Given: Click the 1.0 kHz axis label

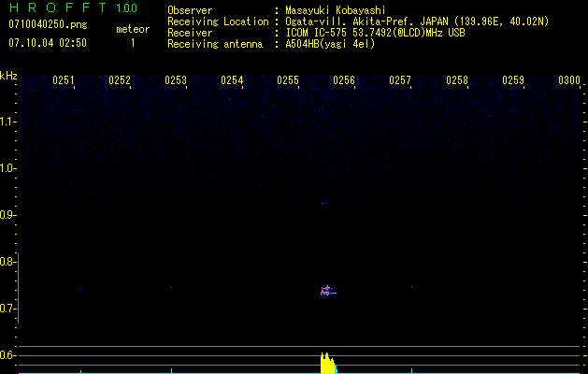Looking at the screenshot, I should (7, 168).
